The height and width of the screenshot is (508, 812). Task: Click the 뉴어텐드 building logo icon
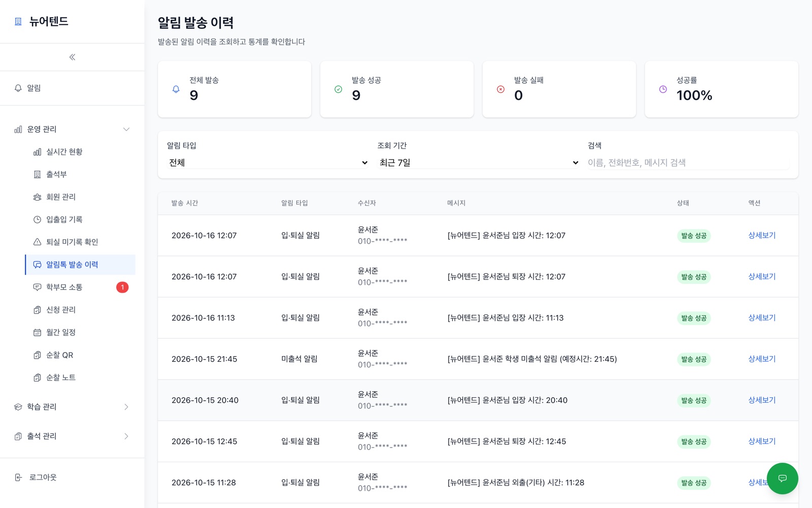18,21
